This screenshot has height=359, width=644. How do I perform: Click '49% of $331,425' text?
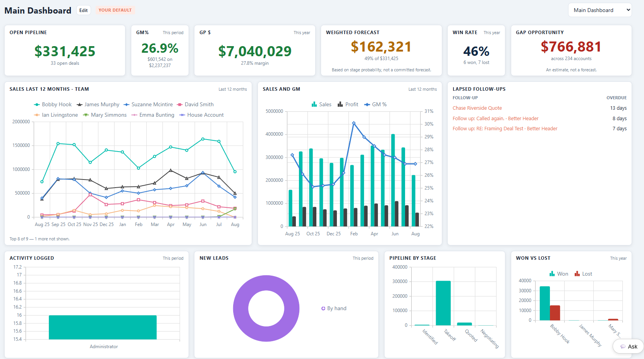pos(381,59)
